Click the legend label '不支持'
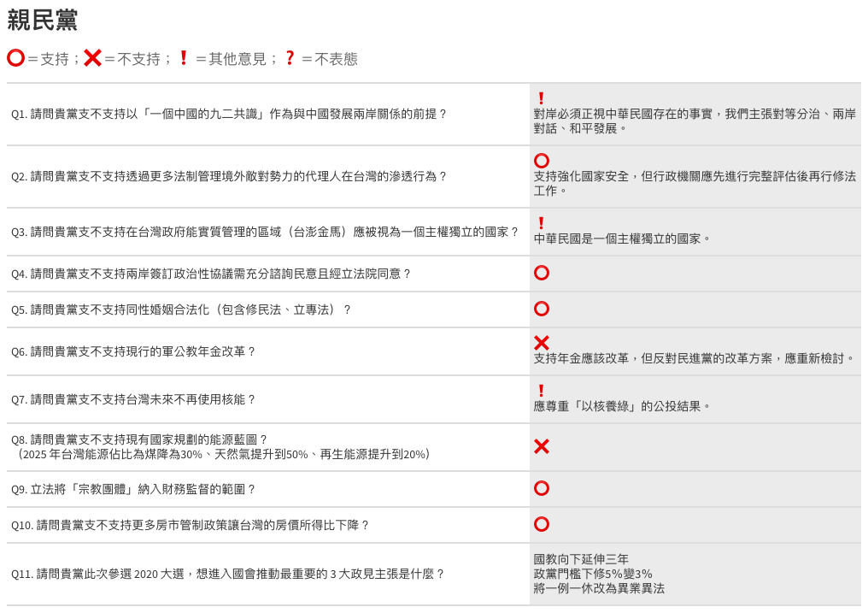This screenshot has width=868, height=613. pos(138,59)
